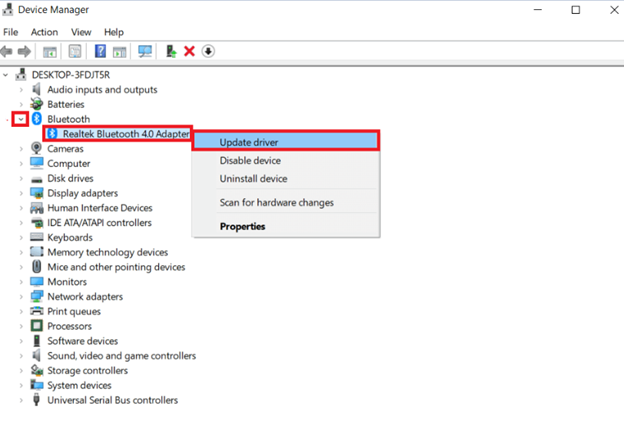Expand Sound, video and game controllers
The image size is (628, 421).
(21, 356)
